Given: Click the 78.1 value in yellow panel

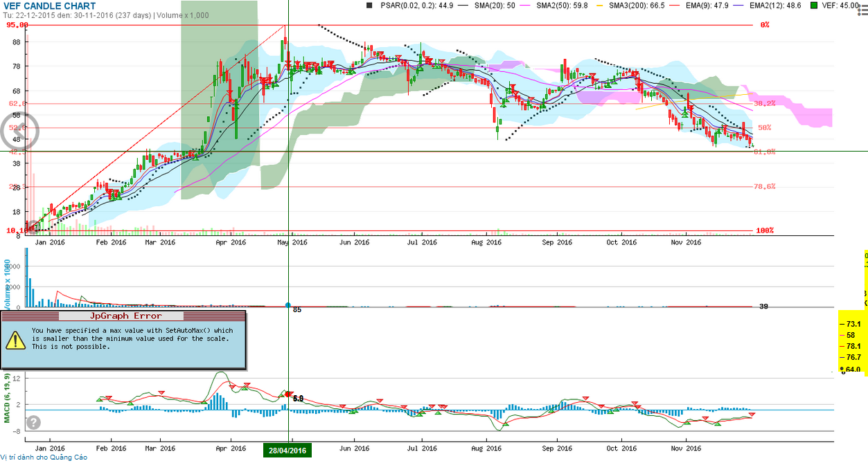Looking at the screenshot, I should (x=853, y=346).
